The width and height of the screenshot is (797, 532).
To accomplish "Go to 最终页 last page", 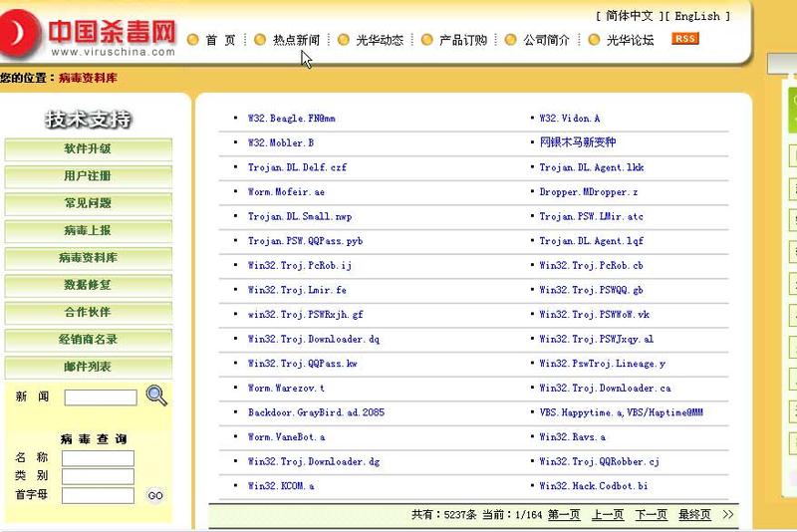I will (694, 514).
